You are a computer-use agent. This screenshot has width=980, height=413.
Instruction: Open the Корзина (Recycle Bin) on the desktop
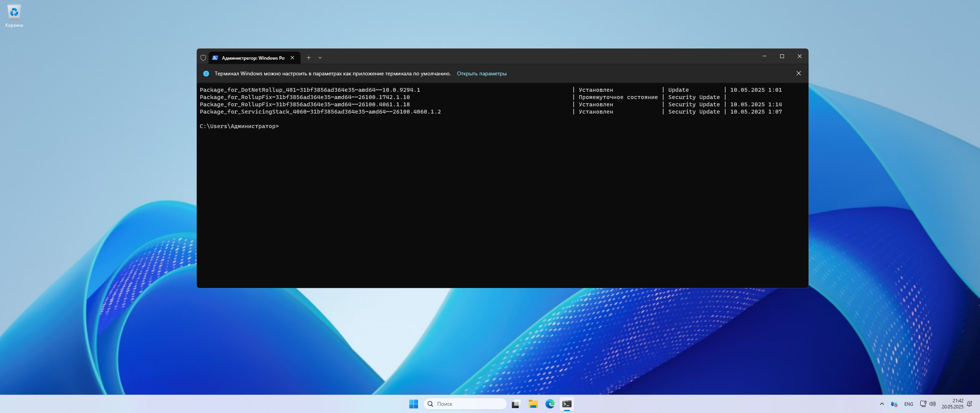(x=14, y=12)
